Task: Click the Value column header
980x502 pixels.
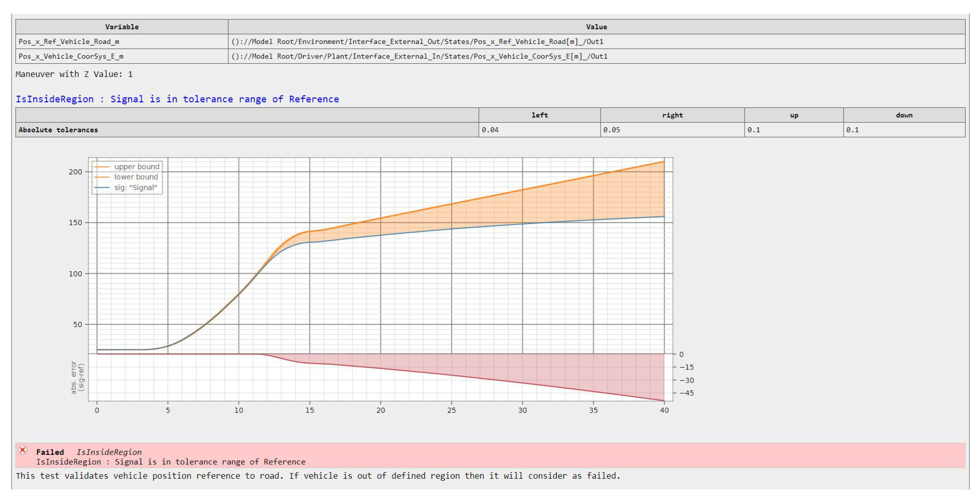Action: click(596, 27)
